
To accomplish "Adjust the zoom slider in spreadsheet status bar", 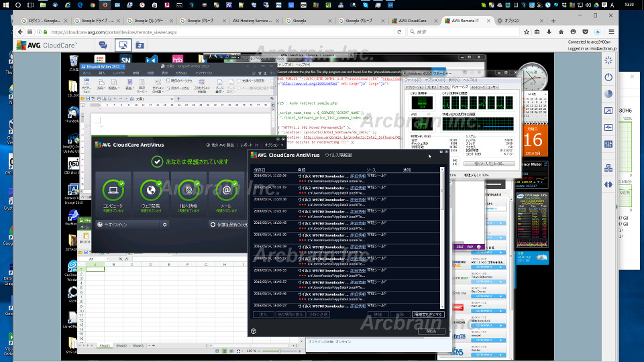I will [x=280, y=351].
